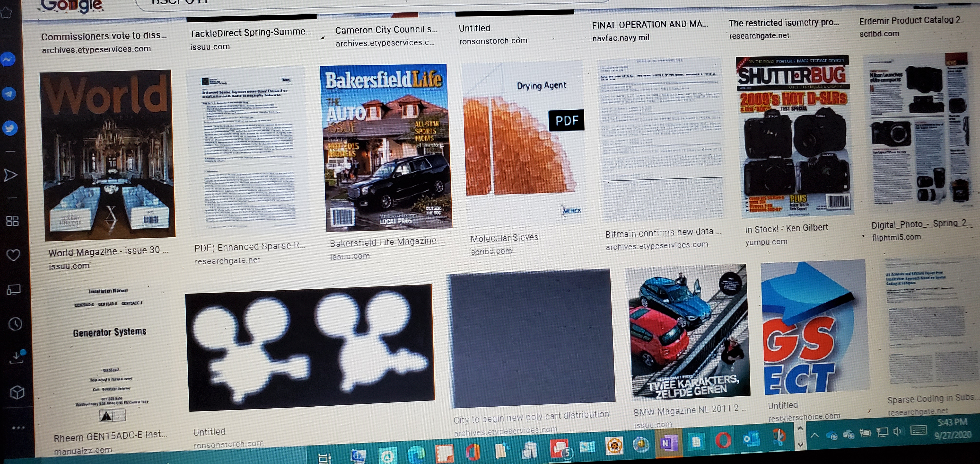Open My Flow paper-plane sidebar icon
Screen dimensions: 980x464
click(x=10, y=175)
